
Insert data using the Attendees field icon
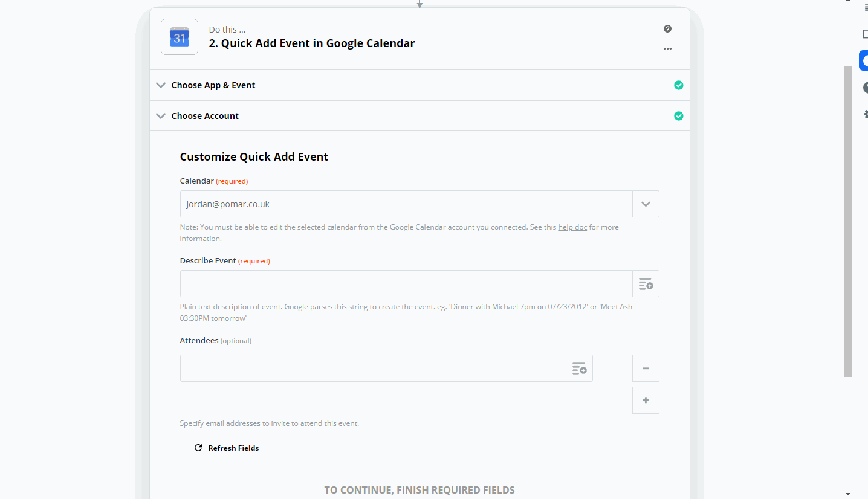(579, 369)
